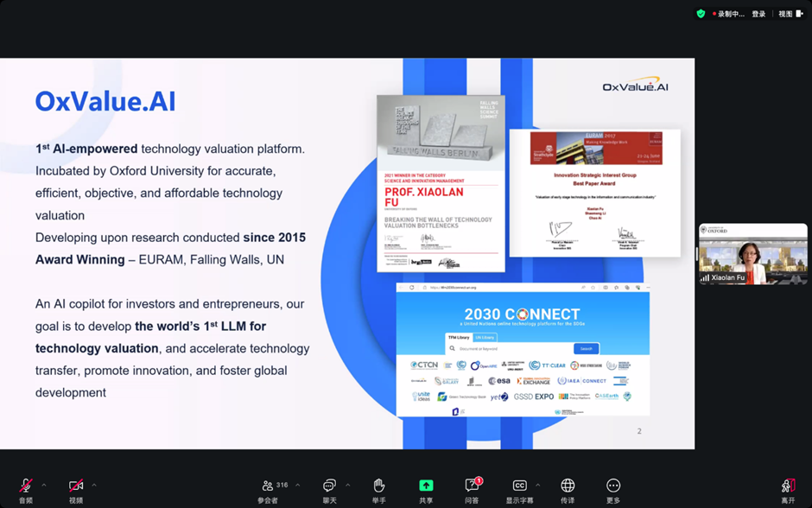Unmute the microphone (音频) button
This screenshot has width=812, height=508.
coord(25,490)
